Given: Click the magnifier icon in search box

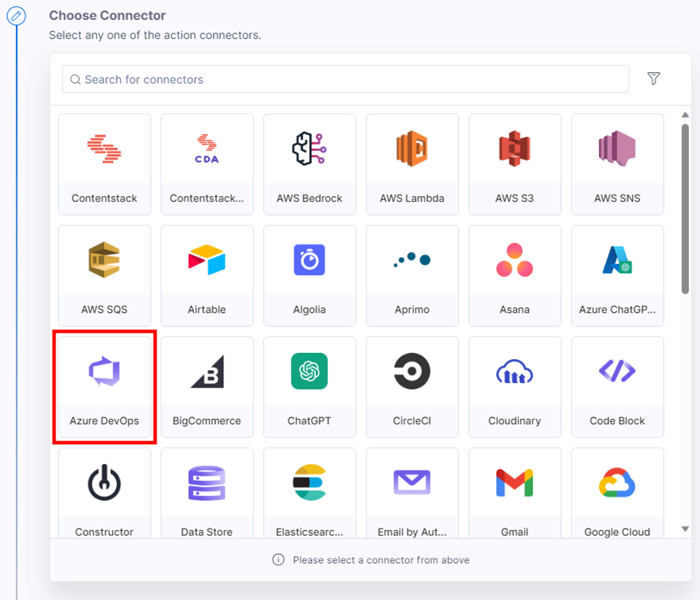Looking at the screenshot, I should [75, 79].
